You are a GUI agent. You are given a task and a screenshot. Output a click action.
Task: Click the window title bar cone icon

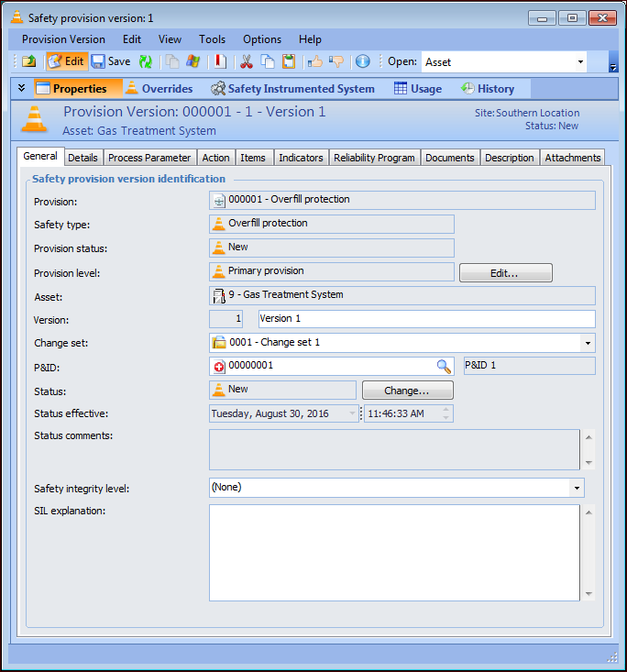point(16,17)
